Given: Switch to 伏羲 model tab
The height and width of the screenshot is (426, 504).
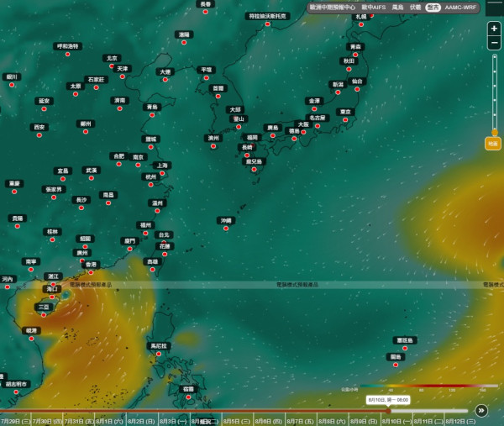Looking at the screenshot, I should 415,8.
